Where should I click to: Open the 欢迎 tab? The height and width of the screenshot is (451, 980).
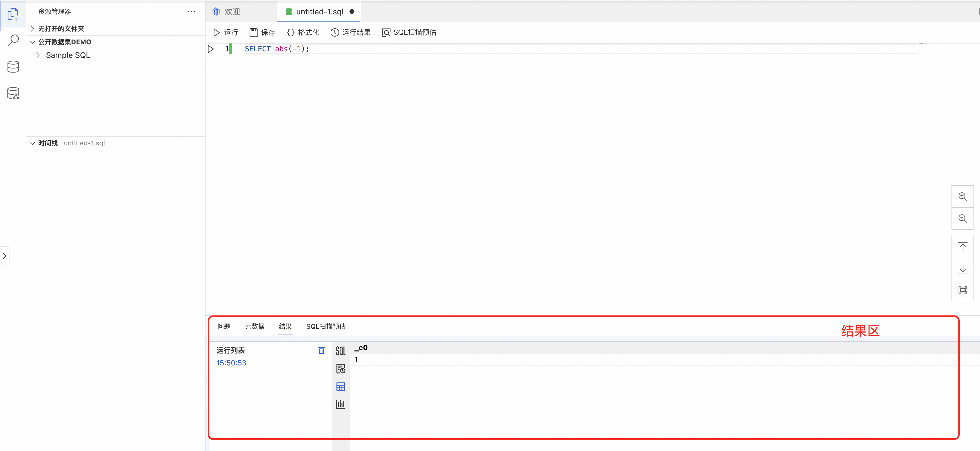pyautogui.click(x=232, y=12)
